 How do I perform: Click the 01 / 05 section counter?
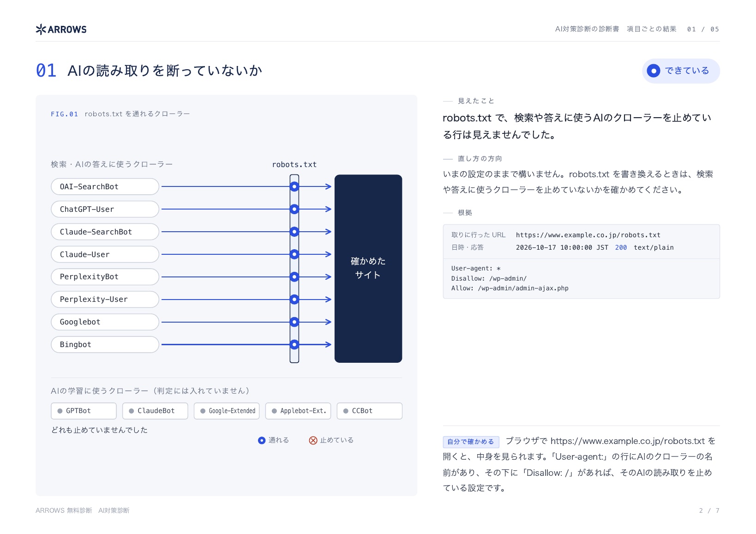tap(703, 29)
